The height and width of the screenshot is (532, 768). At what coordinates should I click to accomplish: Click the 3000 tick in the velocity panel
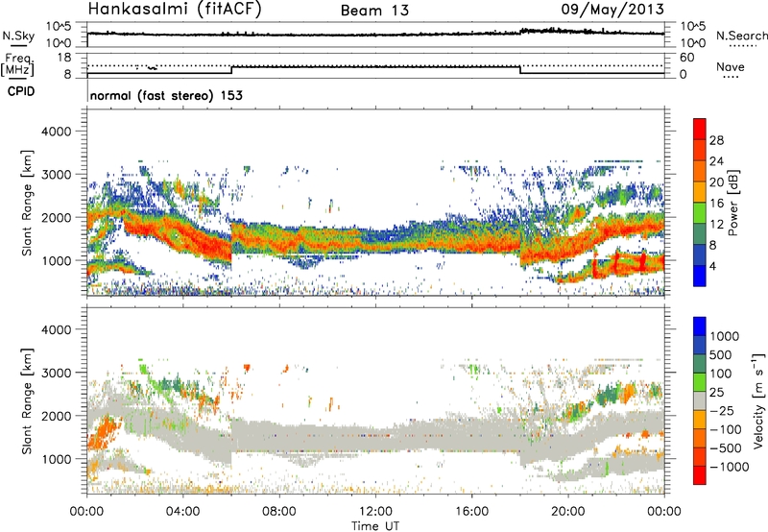(x=57, y=373)
